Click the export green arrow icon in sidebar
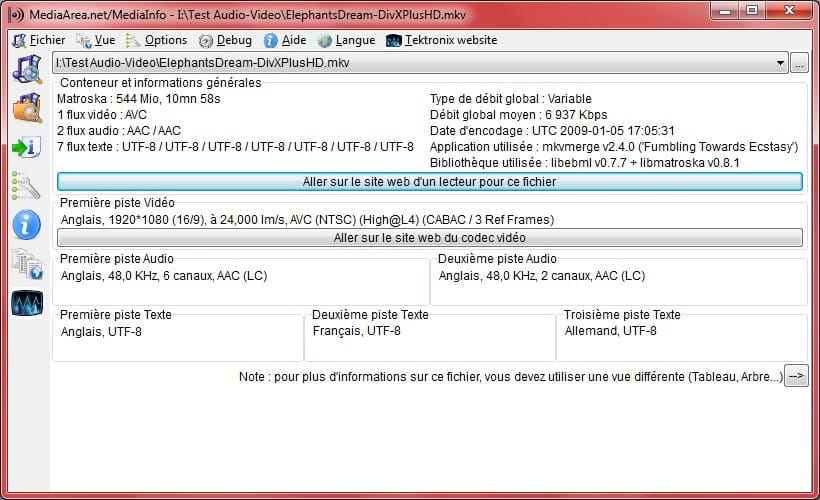 [26, 147]
